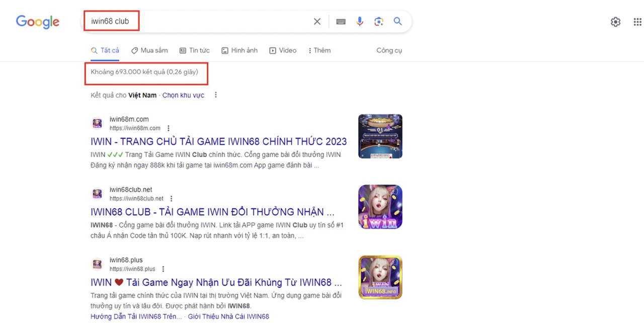Expand the Thêm menu

tap(319, 50)
